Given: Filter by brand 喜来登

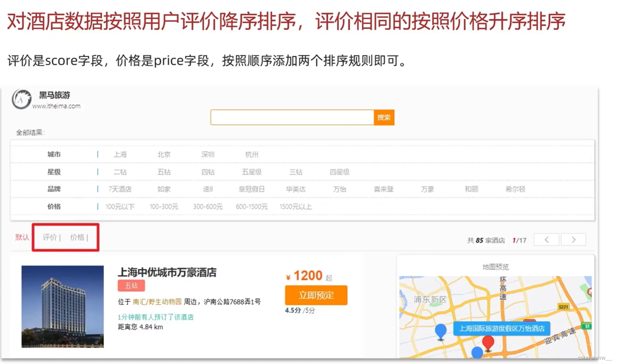Looking at the screenshot, I should point(384,189).
